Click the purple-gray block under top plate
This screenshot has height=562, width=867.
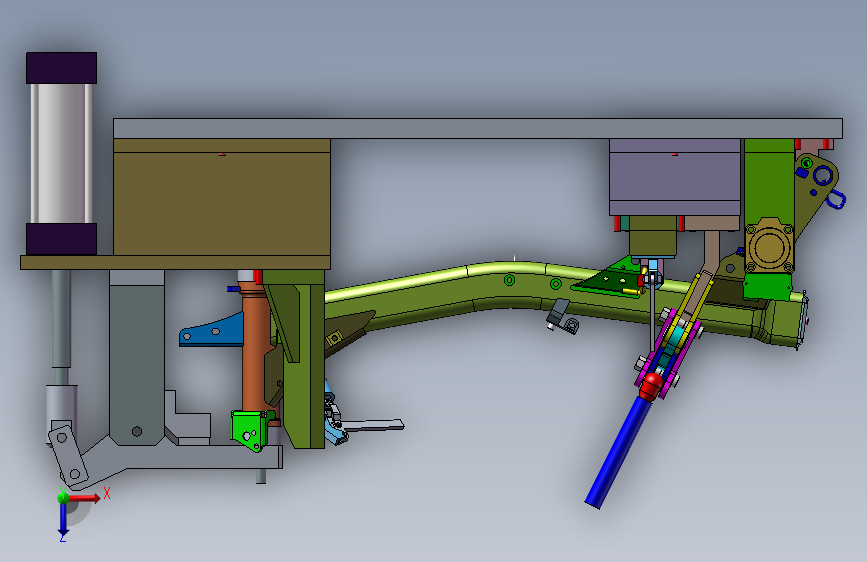point(675,177)
